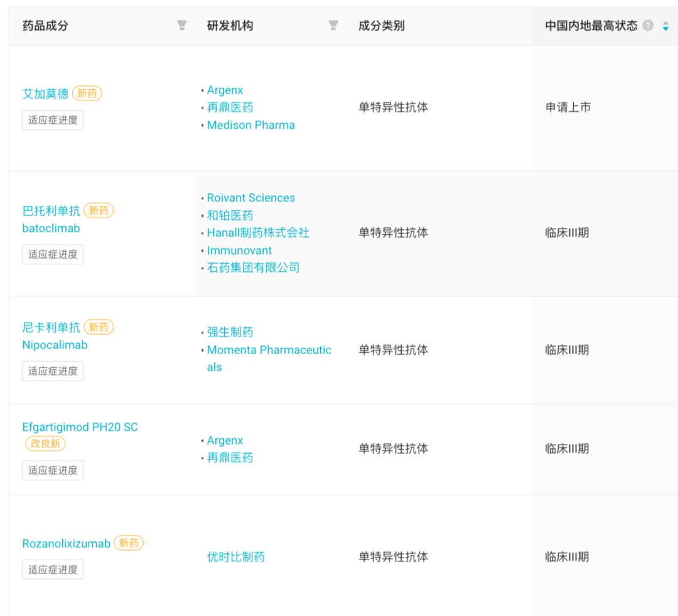This screenshot has width=678, height=616.
Task: Click 适应症进度 button for 艾加莫德
Action: pos(53,120)
